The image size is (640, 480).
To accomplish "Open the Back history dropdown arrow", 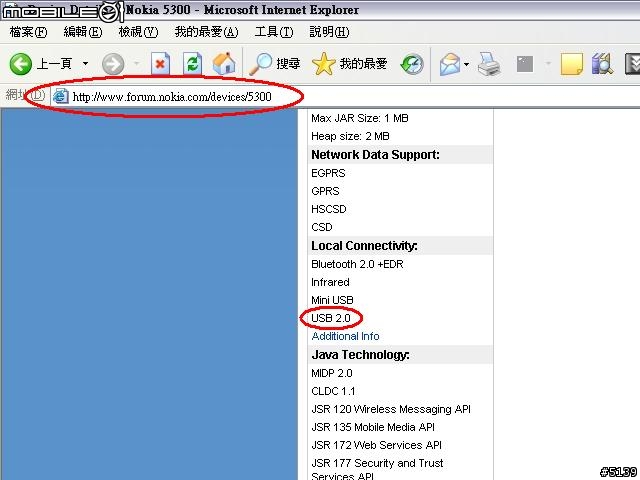I will (x=85, y=63).
